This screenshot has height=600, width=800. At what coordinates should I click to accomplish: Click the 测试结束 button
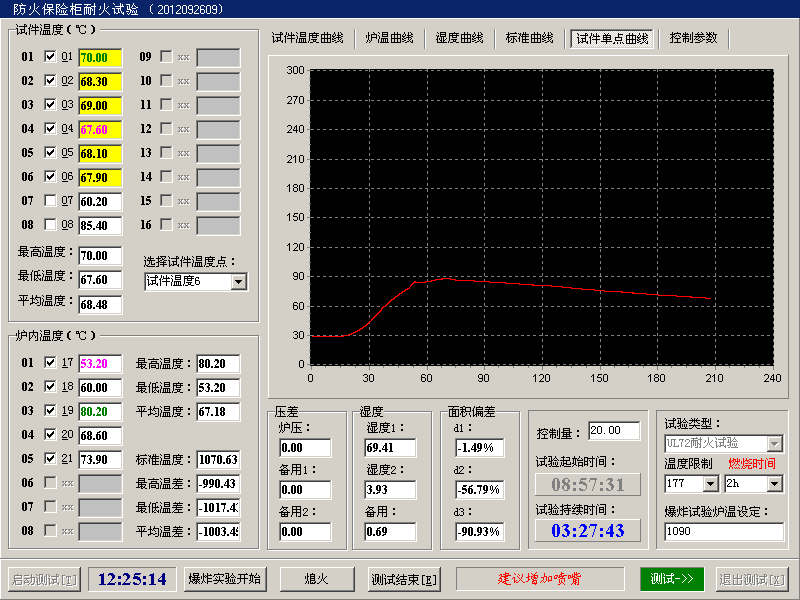(404, 579)
